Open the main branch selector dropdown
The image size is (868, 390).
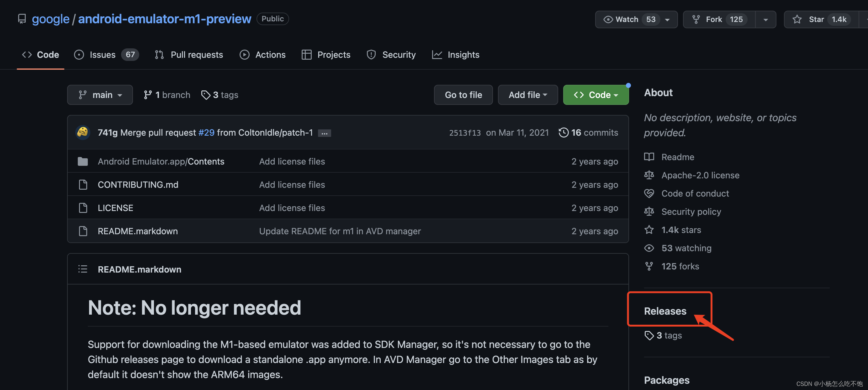click(x=100, y=95)
